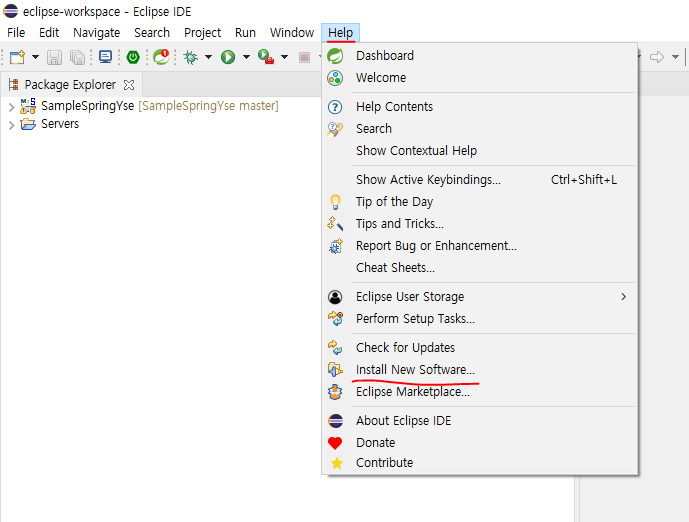This screenshot has height=522, width=689.
Task: Click the Eclipse User Storage arrow chevron
Action: [624, 297]
